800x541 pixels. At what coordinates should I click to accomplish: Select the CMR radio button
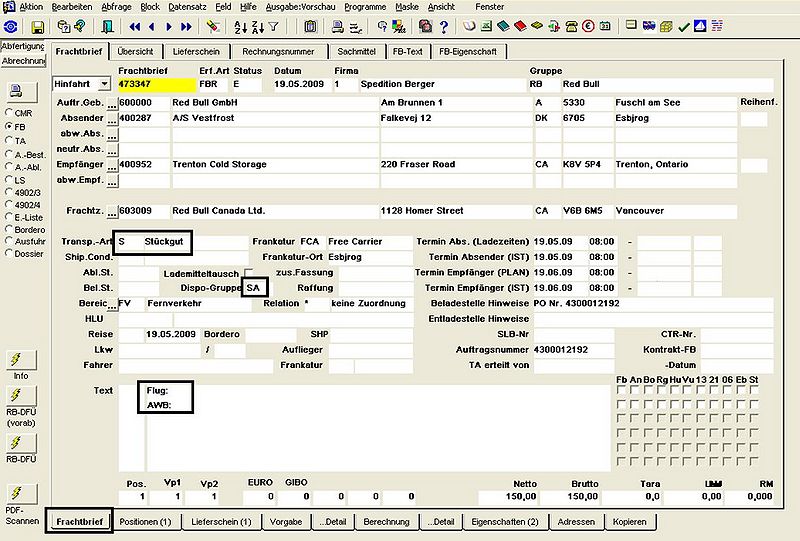click(x=9, y=112)
